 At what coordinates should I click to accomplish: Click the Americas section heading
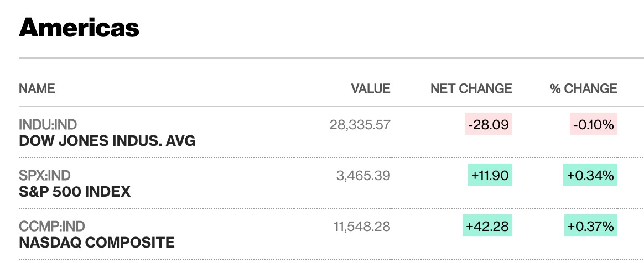coord(79,28)
